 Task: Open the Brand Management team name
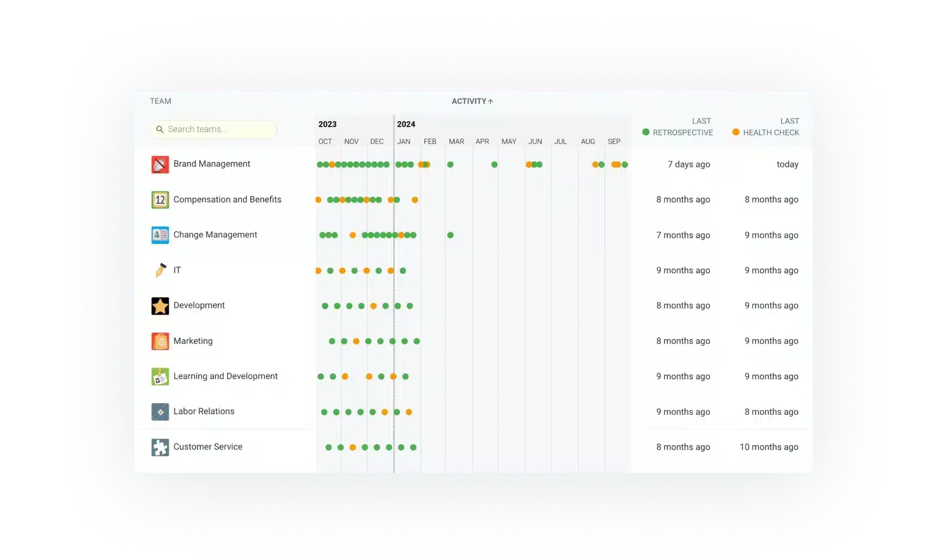(212, 164)
